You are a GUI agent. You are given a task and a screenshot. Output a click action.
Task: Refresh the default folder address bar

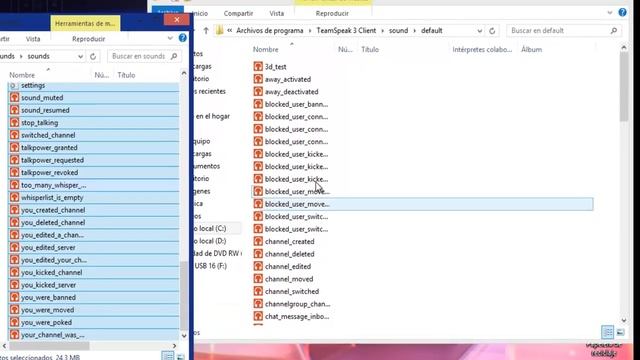pos(492,31)
